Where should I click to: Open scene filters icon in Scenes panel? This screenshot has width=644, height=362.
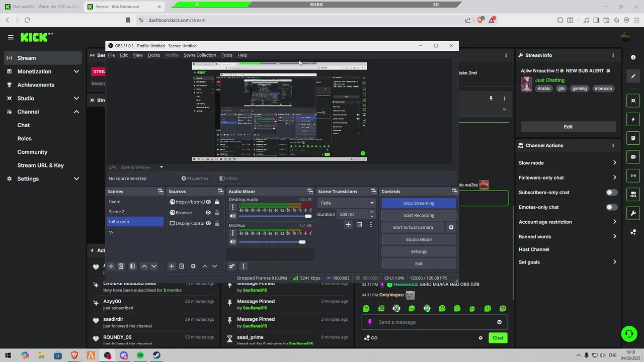(132, 266)
